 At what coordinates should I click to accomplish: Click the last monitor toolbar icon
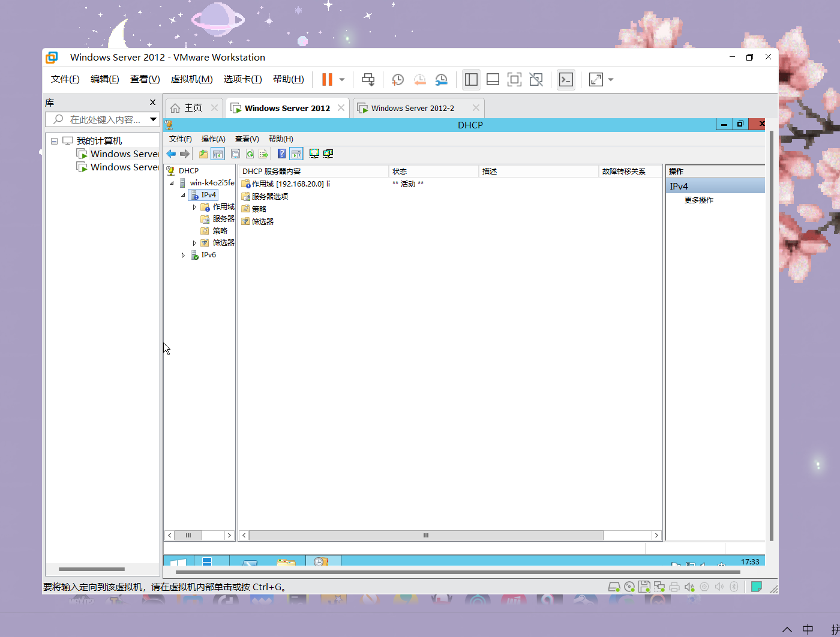pos(328,154)
